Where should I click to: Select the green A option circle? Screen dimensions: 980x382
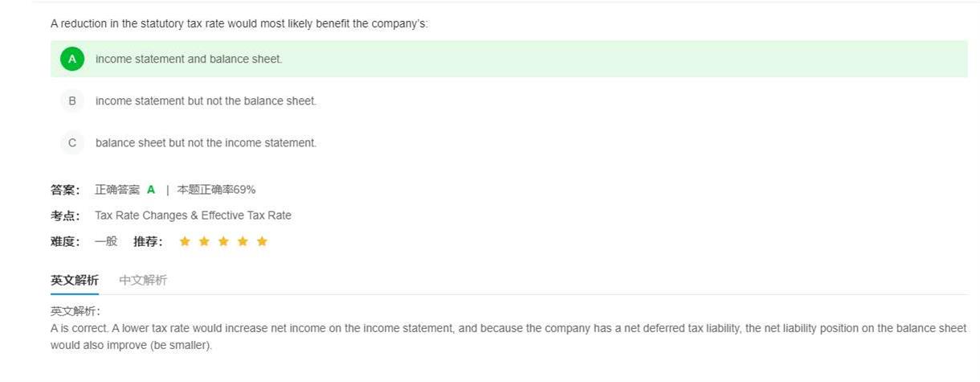72,59
